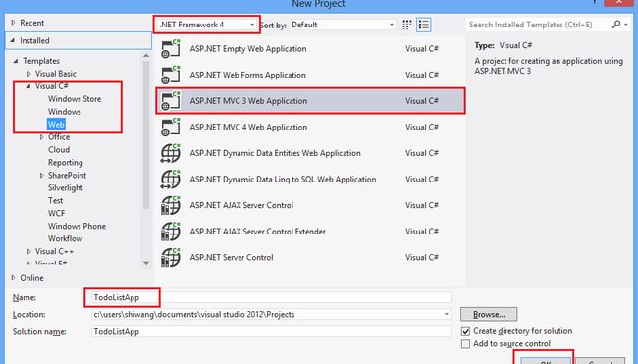Select Windows Phone template category
Screen dimensions: 638x364
coord(77,226)
